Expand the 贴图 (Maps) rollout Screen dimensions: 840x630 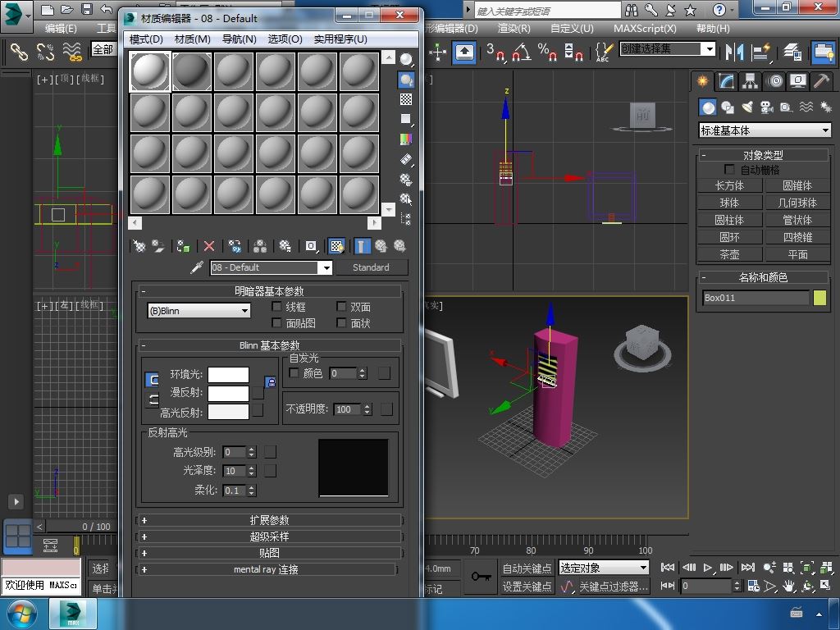click(x=269, y=553)
